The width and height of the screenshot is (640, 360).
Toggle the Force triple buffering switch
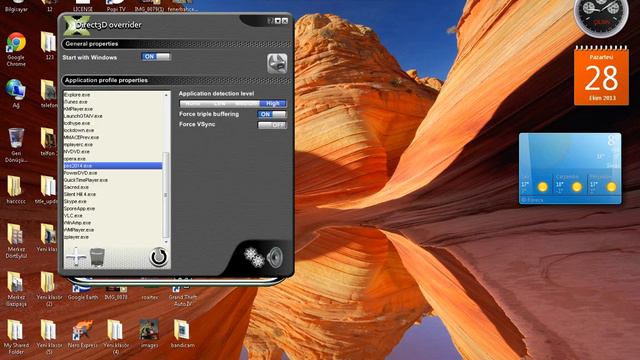click(x=272, y=114)
